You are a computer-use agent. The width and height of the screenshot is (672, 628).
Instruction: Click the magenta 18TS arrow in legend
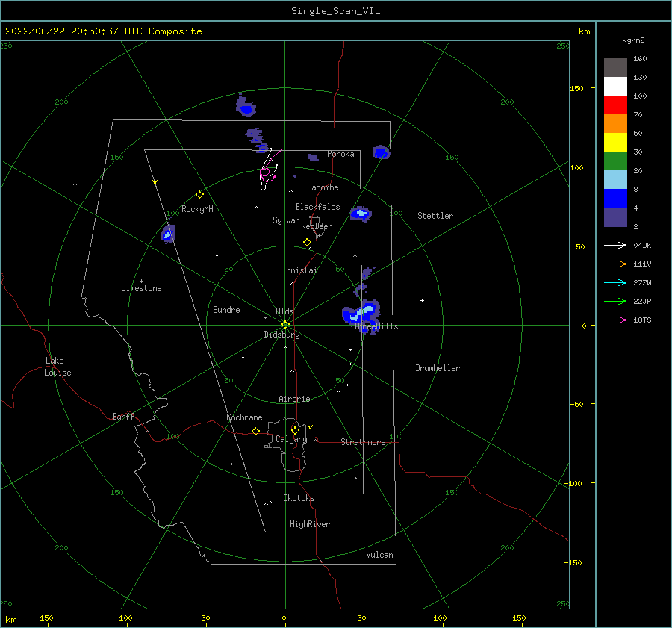click(x=615, y=320)
